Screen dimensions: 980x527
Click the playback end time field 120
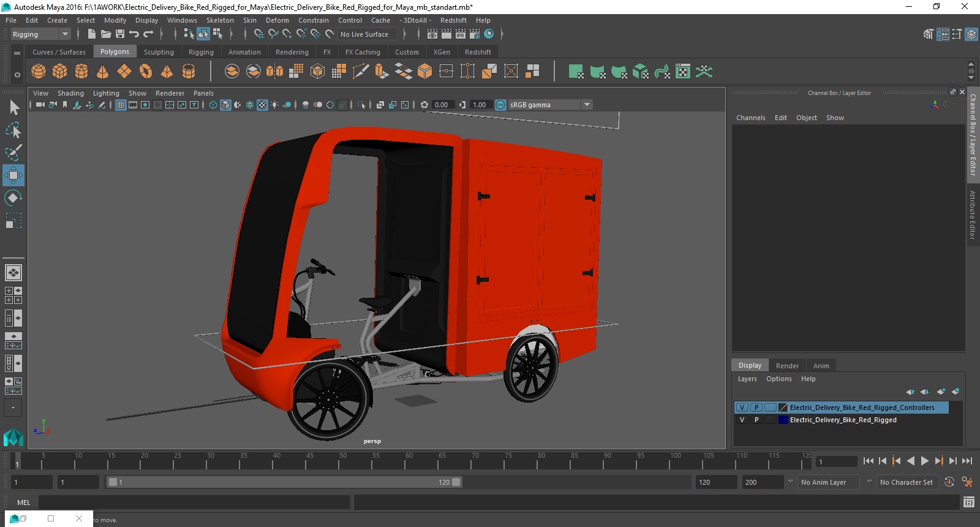(x=716, y=482)
